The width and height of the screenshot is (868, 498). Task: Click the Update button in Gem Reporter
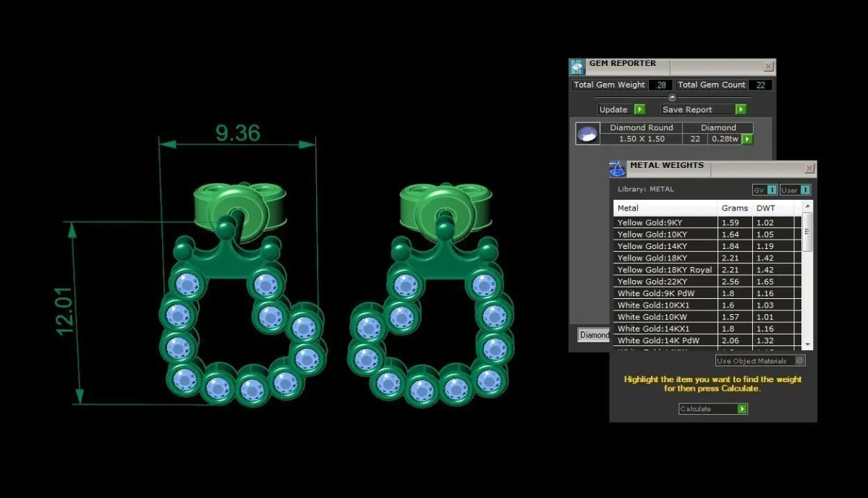pyautogui.click(x=616, y=109)
